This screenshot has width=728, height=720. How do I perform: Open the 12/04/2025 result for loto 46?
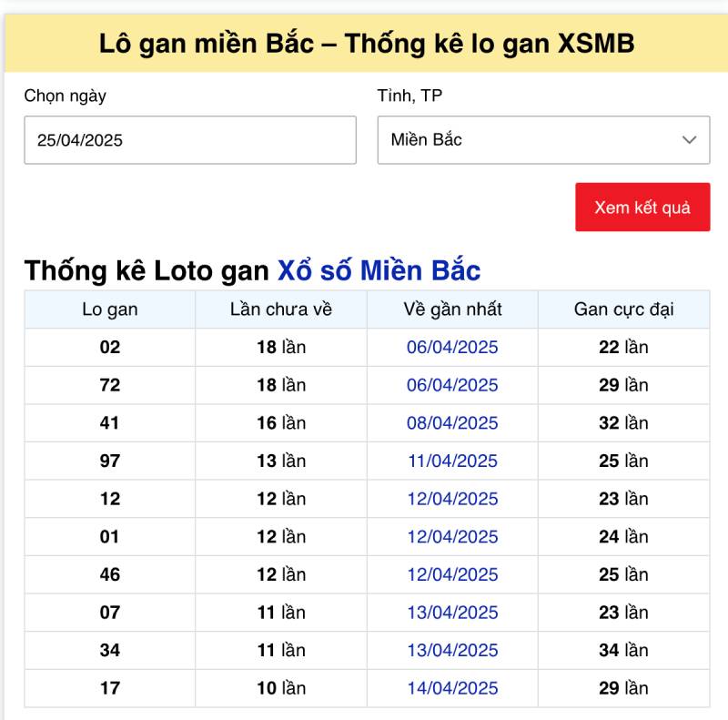coord(452,574)
